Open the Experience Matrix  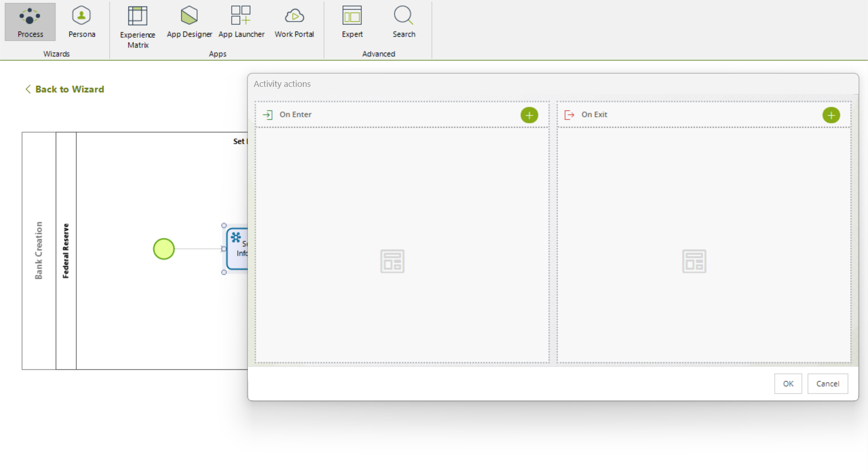coord(138,27)
